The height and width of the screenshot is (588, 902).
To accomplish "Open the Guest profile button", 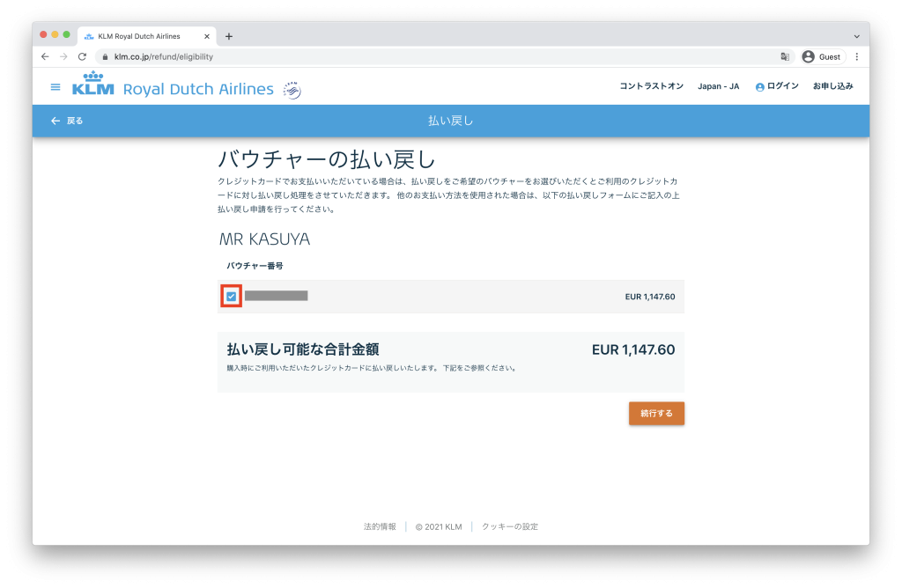I will point(822,56).
